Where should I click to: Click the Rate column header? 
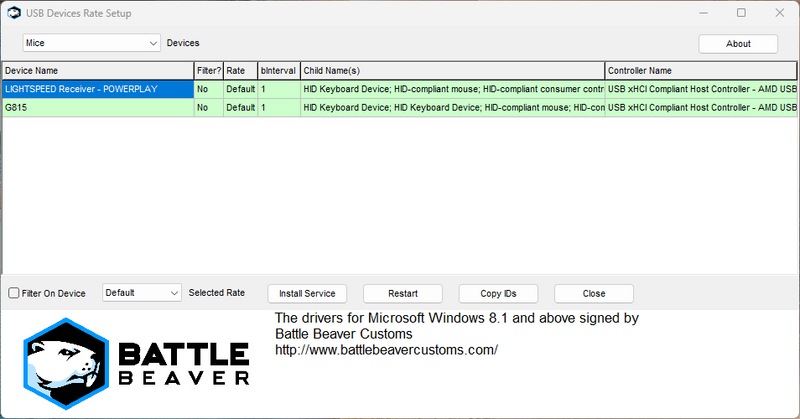[240, 71]
